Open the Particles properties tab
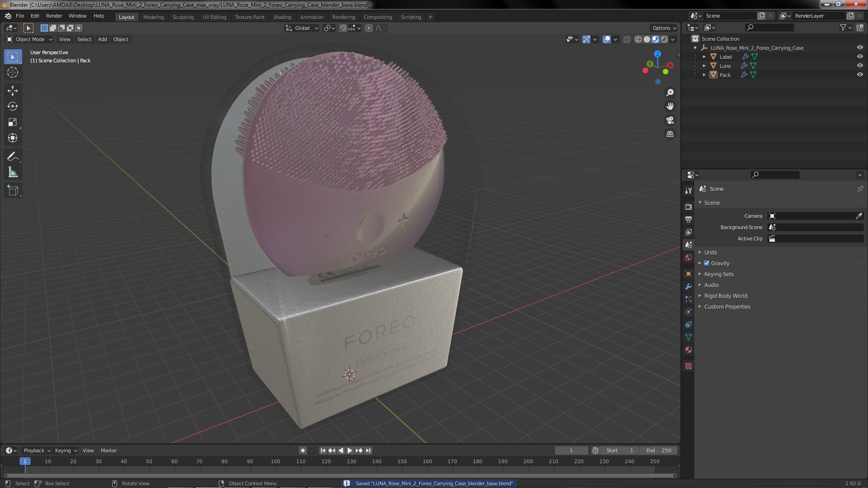The height and width of the screenshot is (488, 868). (688, 299)
